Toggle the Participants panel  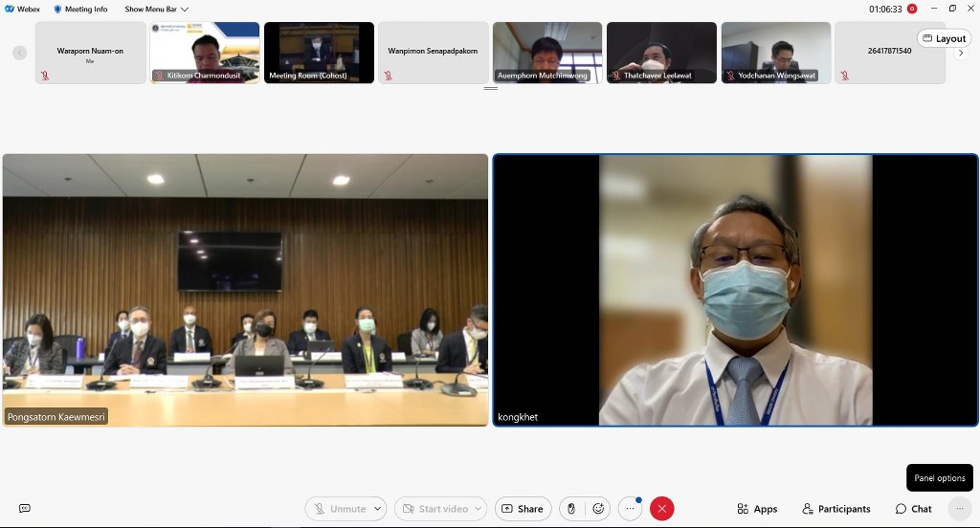point(835,509)
